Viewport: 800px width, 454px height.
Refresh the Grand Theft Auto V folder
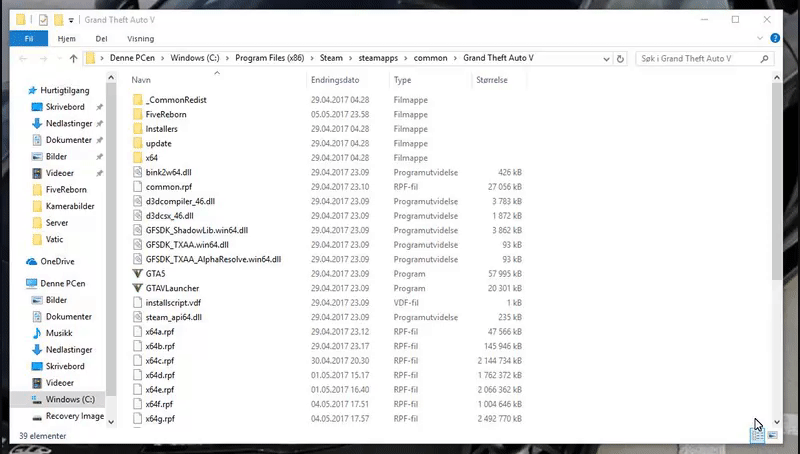point(620,59)
